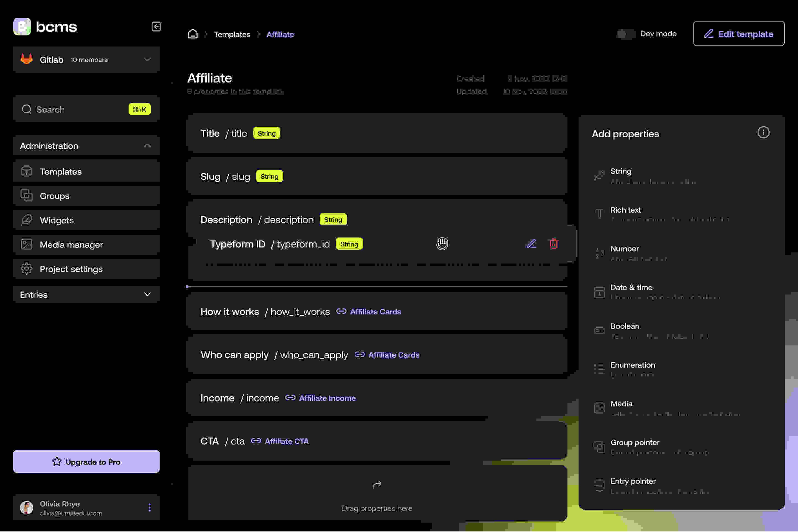The image size is (798, 532).
Task: Click the edit pencil icon on Typeform ID
Action: pos(531,243)
